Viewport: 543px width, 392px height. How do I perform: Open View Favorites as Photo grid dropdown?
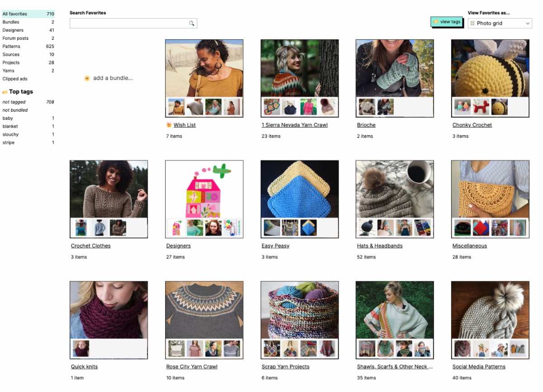point(500,23)
